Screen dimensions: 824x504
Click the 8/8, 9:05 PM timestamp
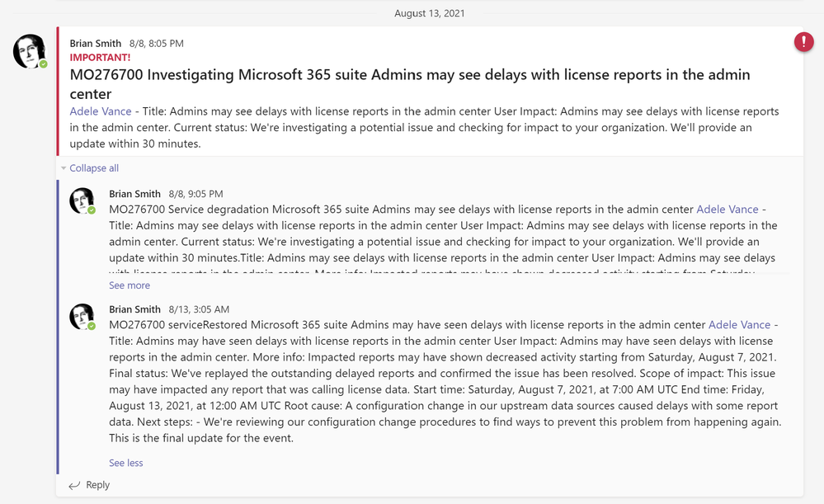coord(195,194)
